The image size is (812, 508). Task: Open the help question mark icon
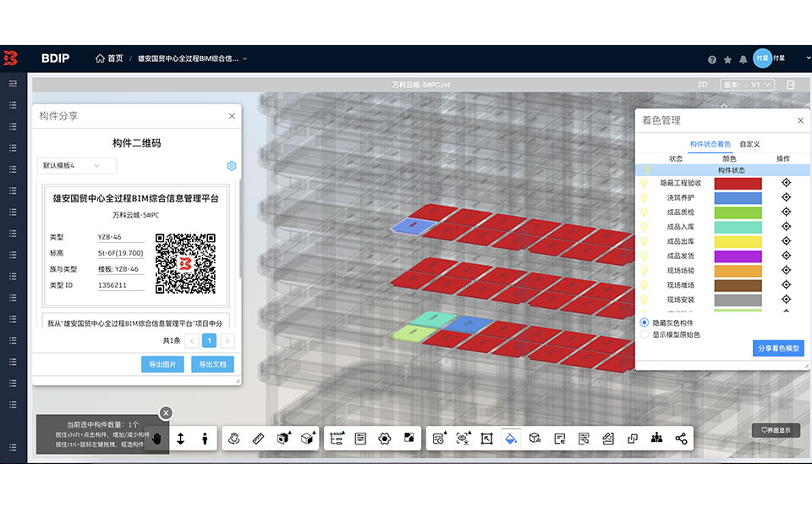[x=712, y=59]
